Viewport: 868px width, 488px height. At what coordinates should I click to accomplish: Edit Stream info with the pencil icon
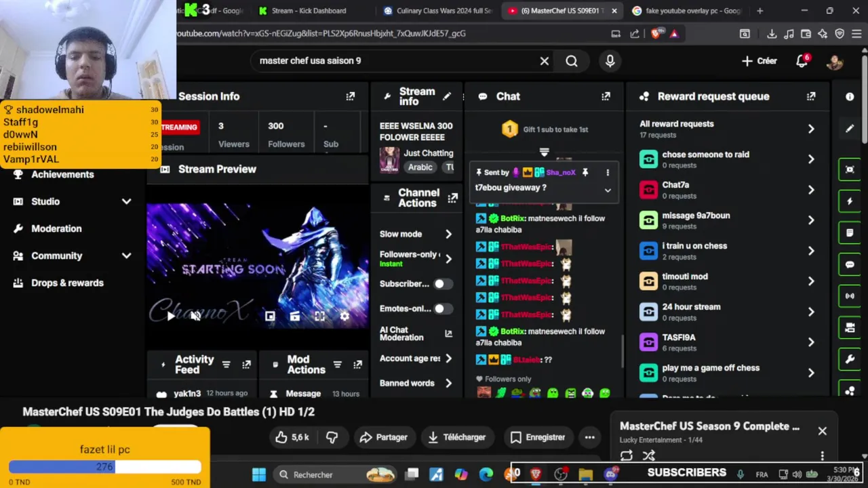click(447, 96)
